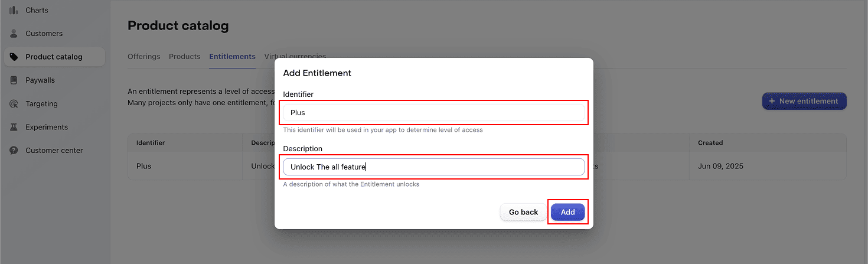This screenshot has width=868, height=264.
Task: Click the Product catalog tag icon
Action: (14, 57)
